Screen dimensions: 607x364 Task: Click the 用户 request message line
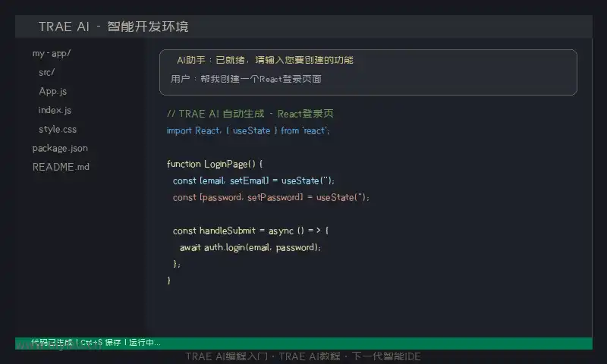(246, 79)
